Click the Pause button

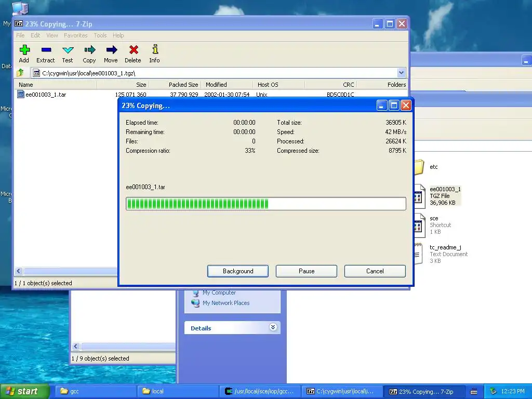[307, 271]
